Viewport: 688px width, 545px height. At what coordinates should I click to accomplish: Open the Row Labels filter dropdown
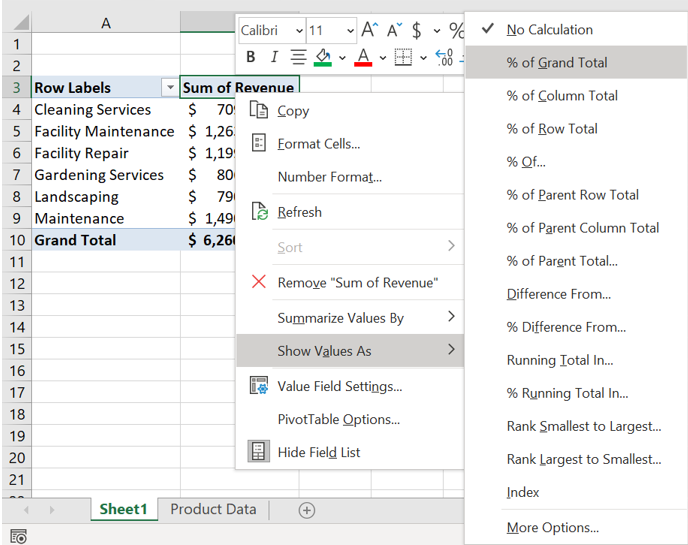(x=169, y=88)
